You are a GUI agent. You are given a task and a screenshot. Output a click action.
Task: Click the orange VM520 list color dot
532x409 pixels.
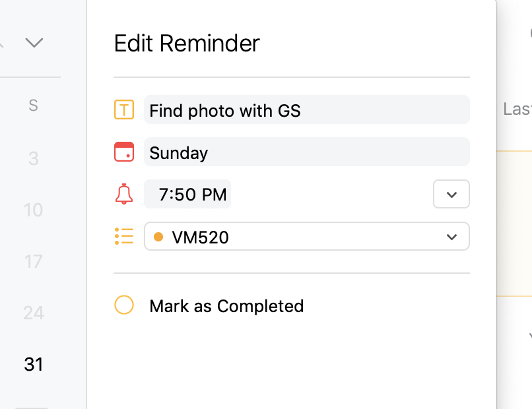coord(158,237)
